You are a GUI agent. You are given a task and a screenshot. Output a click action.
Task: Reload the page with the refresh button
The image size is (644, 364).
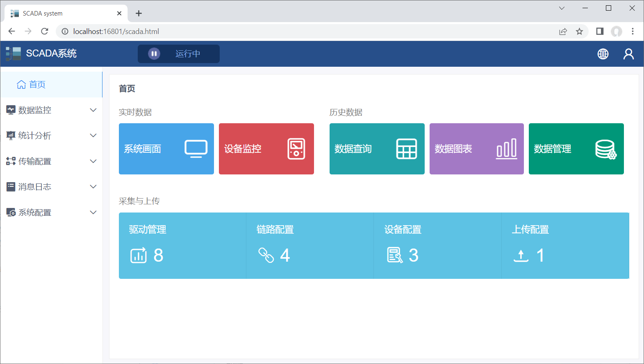45,32
